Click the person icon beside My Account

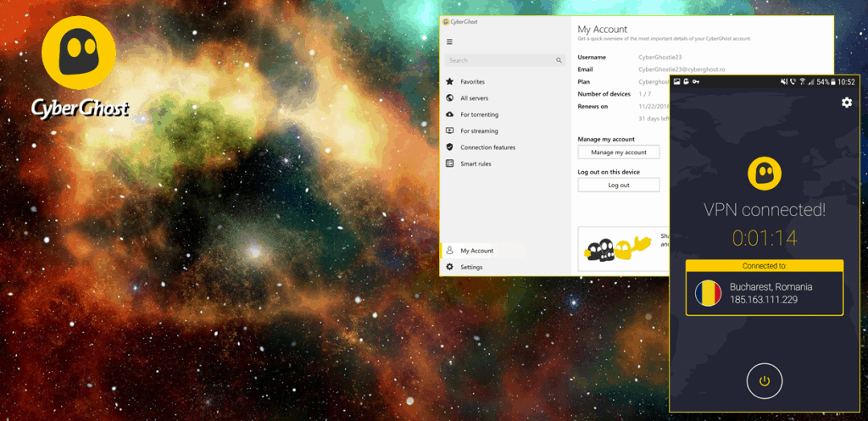coord(449,251)
